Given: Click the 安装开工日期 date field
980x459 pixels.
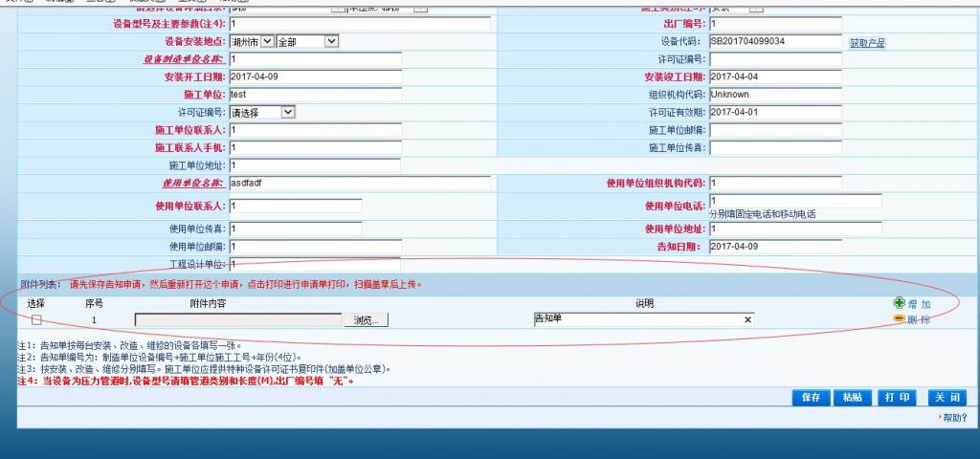Looking at the screenshot, I should (x=314, y=76).
